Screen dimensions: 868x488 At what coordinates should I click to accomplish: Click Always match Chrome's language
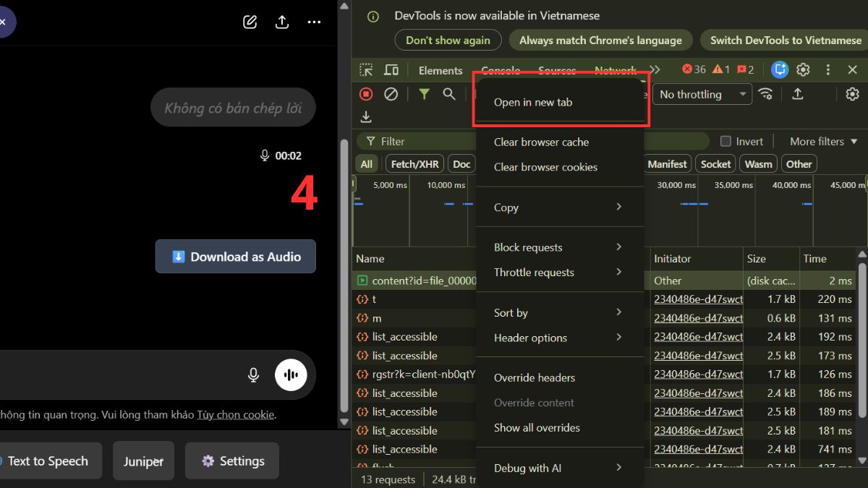(600, 40)
